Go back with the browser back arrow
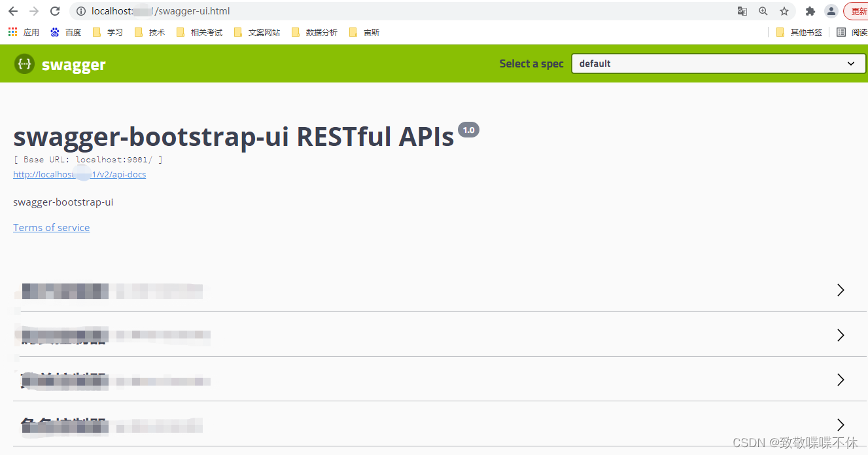Image resolution: width=868 pixels, height=455 pixels. pos(12,11)
